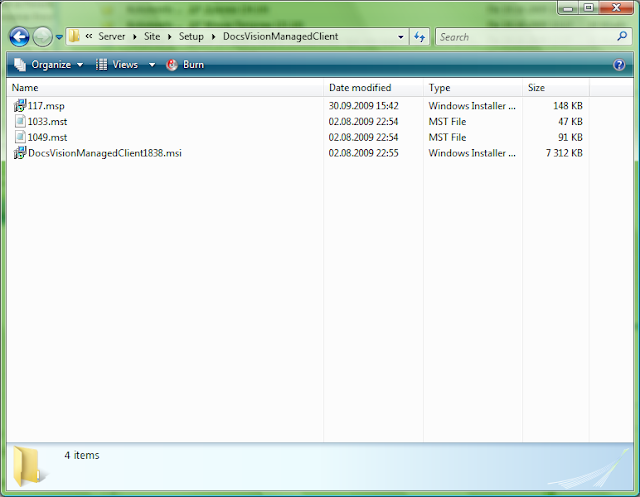Screen dimensions: 640x497
Task: Select the file 117.msp
Action: coord(46,106)
